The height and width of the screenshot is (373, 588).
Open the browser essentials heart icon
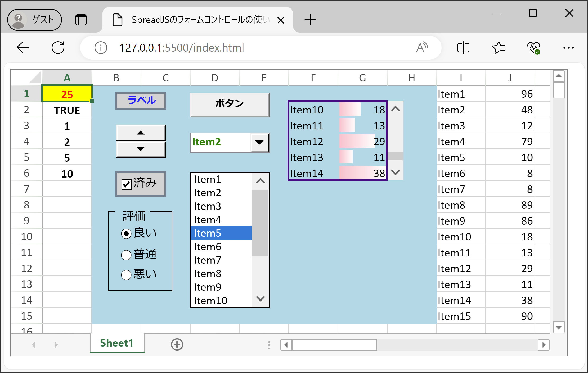(534, 48)
